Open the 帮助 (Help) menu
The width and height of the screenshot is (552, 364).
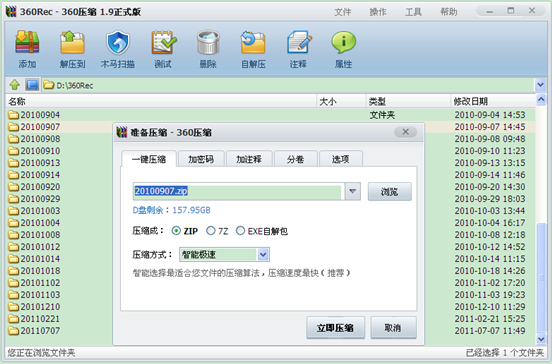(449, 12)
